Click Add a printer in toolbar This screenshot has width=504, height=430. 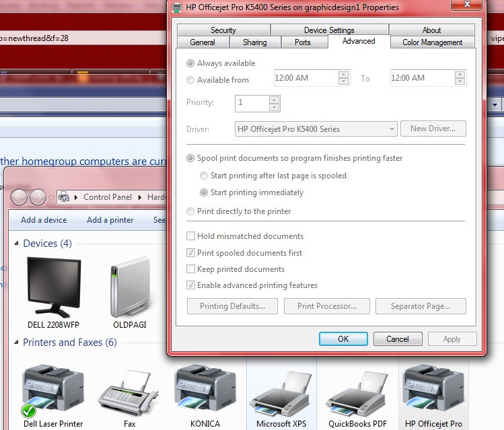110,220
